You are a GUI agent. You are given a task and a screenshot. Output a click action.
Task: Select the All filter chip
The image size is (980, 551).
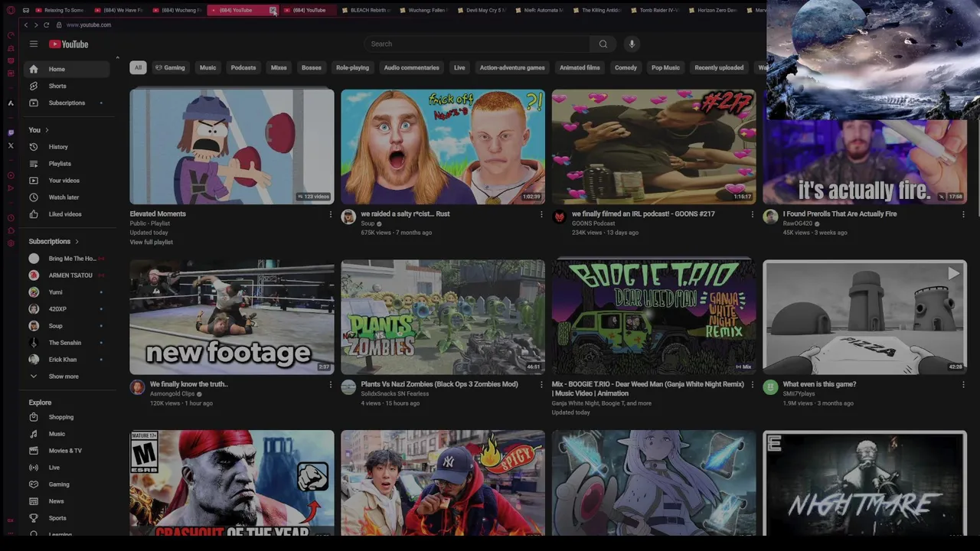coord(138,67)
